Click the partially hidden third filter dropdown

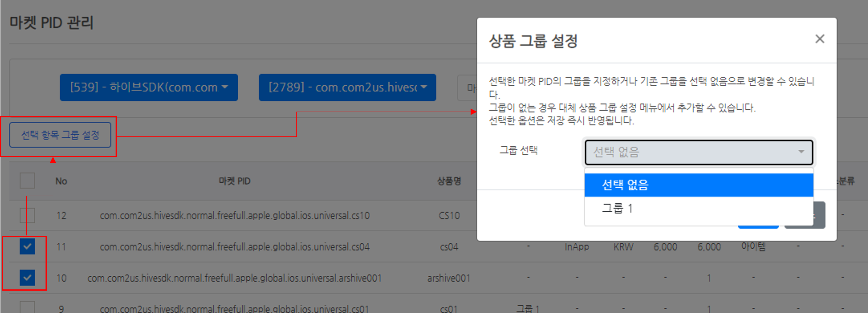click(x=468, y=88)
